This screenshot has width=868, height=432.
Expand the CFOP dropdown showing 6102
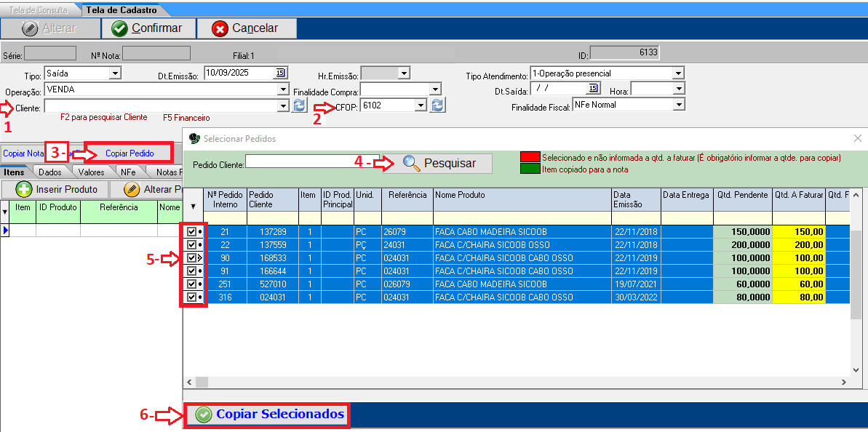421,105
